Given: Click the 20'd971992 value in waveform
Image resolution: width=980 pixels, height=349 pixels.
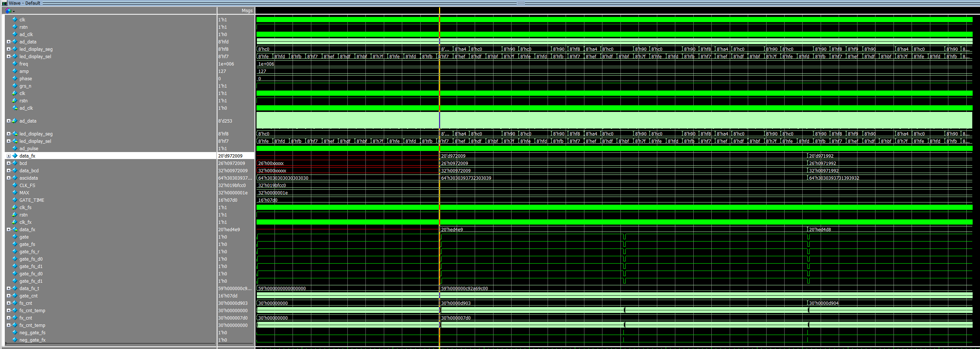Looking at the screenshot, I should (x=821, y=156).
